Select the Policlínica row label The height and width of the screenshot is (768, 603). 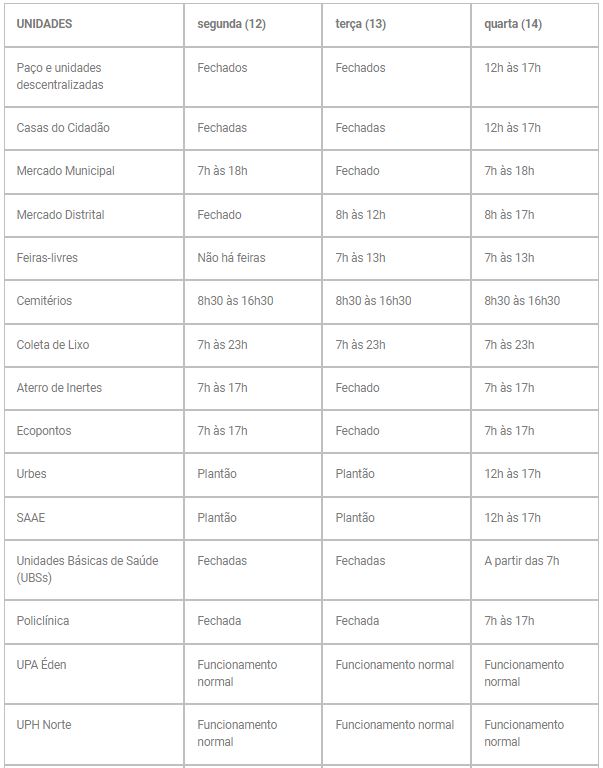pyautogui.click(x=43, y=621)
